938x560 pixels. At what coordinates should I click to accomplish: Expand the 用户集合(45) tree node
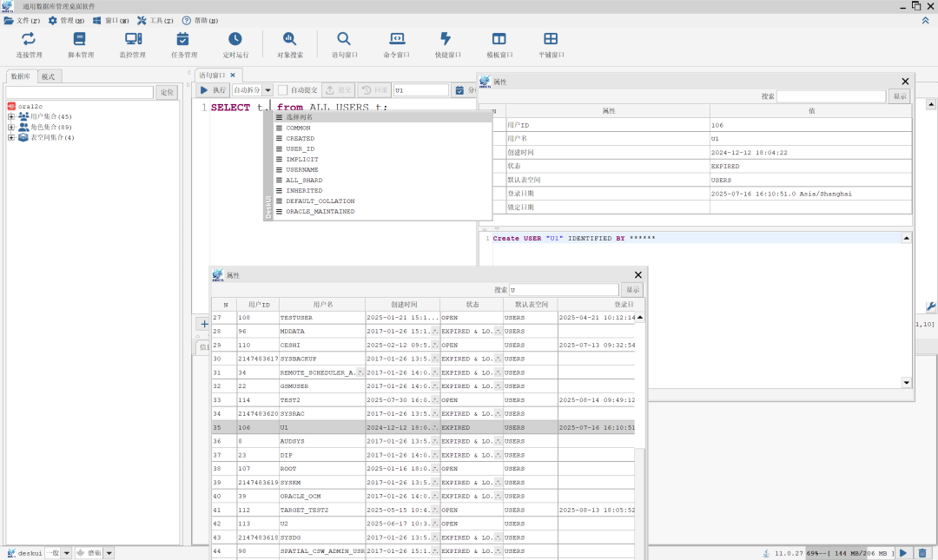[10, 116]
